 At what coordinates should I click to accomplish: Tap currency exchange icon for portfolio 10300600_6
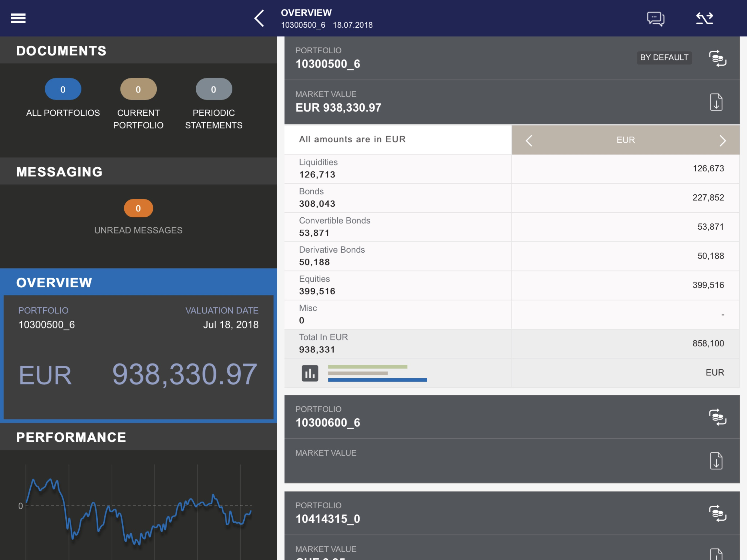click(x=717, y=417)
